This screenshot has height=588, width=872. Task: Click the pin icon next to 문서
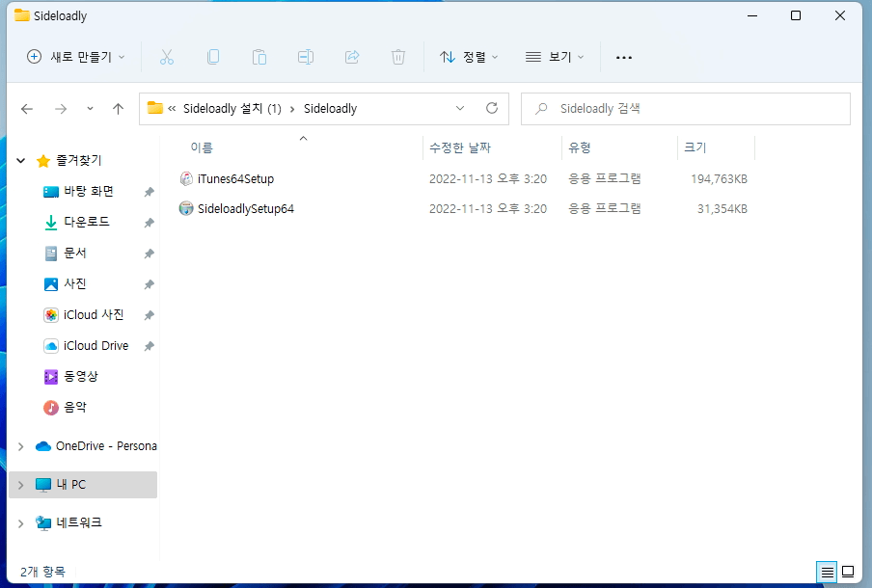[x=150, y=254]
